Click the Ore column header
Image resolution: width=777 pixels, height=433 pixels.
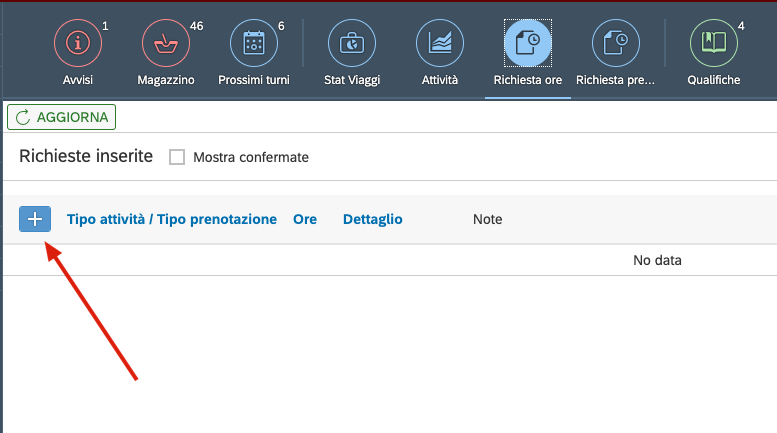pyautogui.click(x=305, y=219)
